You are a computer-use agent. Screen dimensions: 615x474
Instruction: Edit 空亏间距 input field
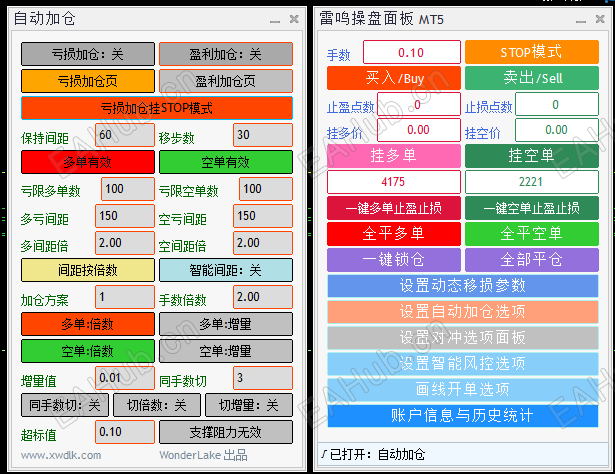coord(263,216)
